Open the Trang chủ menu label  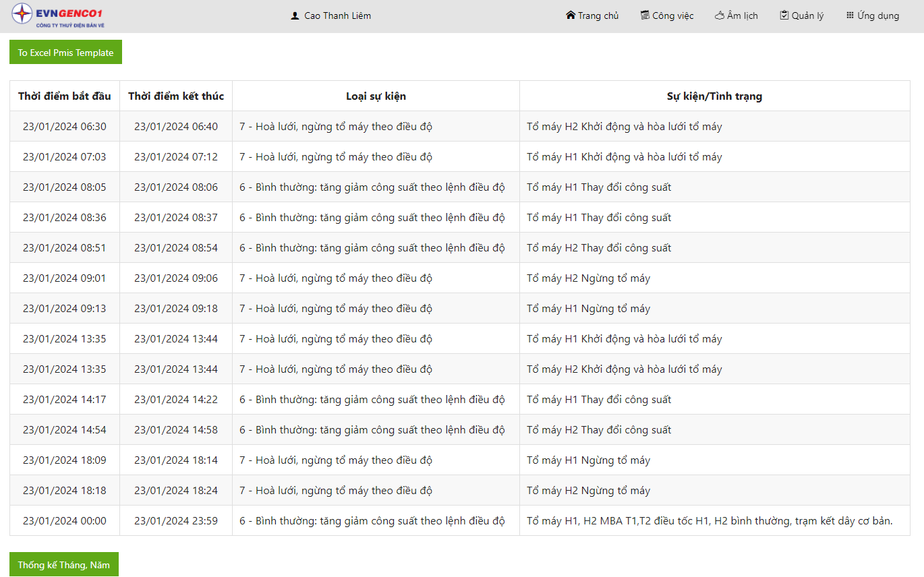coord(598,16)
